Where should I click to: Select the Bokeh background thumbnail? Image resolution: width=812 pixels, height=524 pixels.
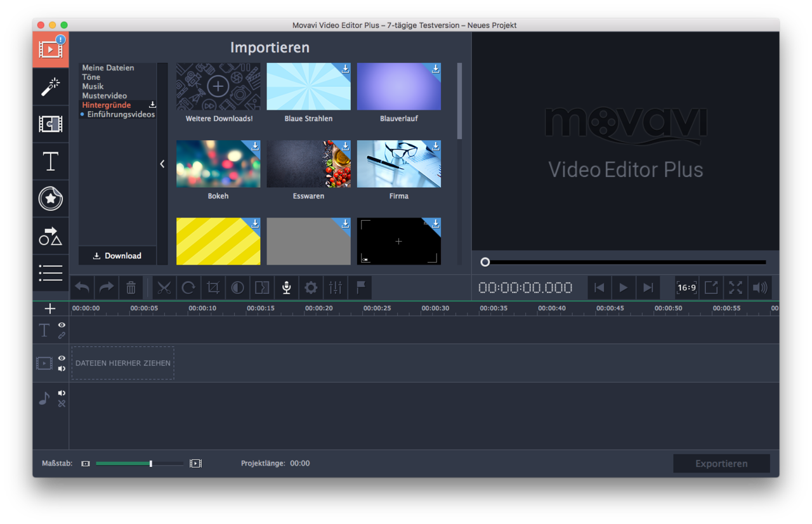218,164
